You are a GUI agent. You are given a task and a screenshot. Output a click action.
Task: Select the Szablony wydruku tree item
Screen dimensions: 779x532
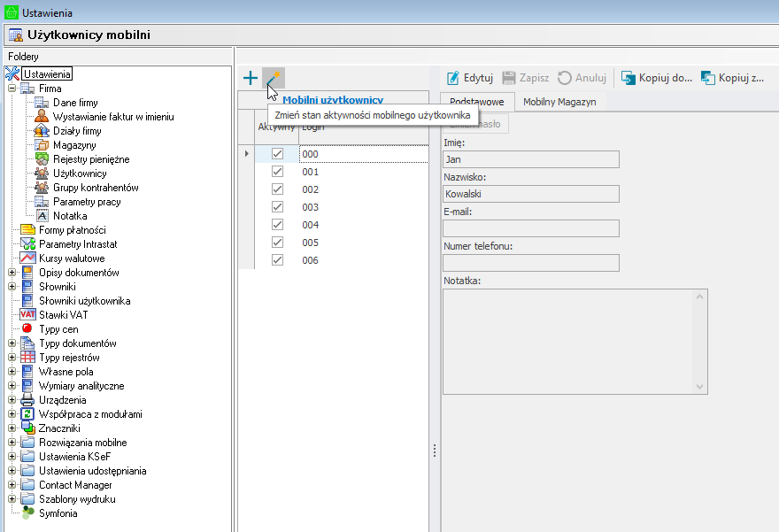tap(77, 499)
